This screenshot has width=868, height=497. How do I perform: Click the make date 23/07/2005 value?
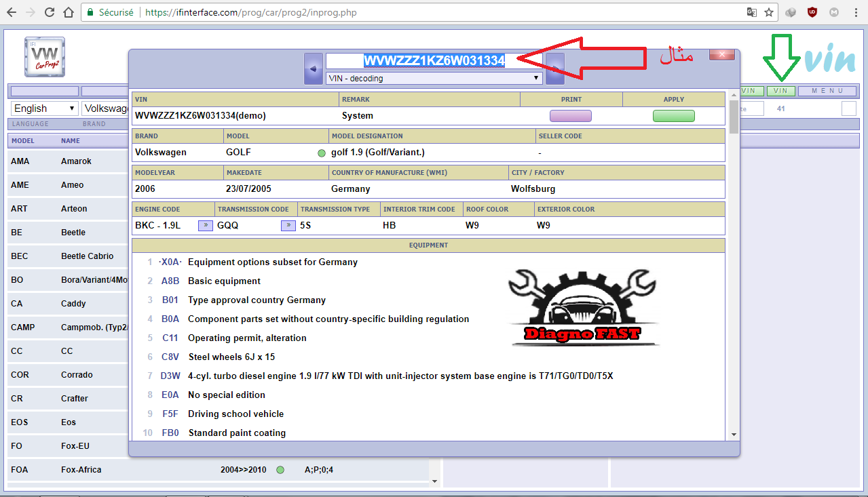(x=248, y=188)
